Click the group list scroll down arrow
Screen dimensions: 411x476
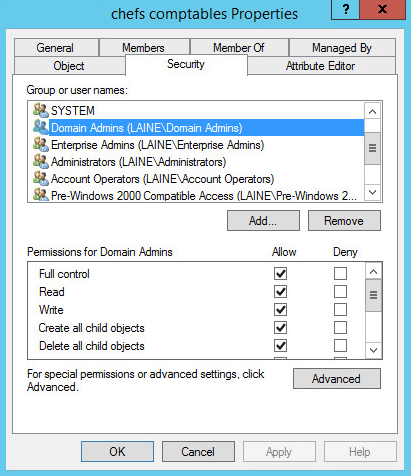[x=373, y=193]
